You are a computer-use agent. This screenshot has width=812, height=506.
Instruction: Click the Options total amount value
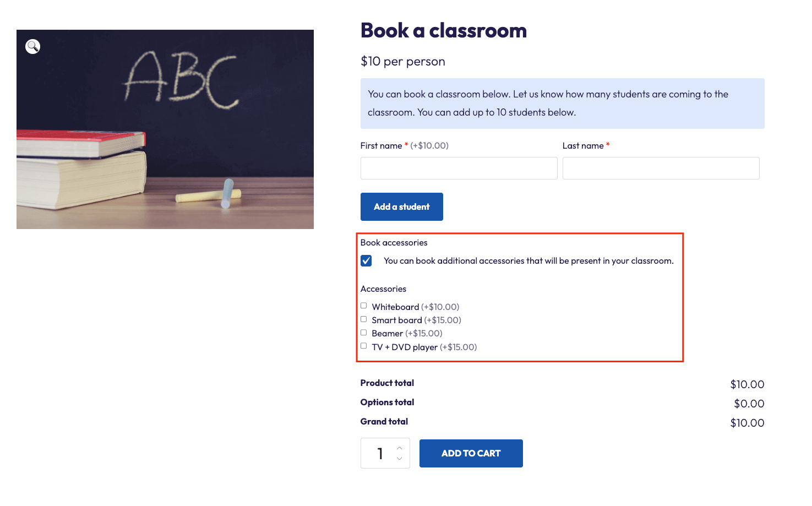pyautogui.click(x=749, y=404)
